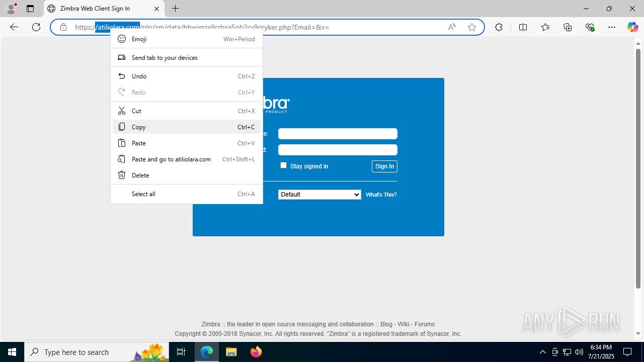644x362 pixels.
Task: Click the password input field
Action: tap(338, 150)
